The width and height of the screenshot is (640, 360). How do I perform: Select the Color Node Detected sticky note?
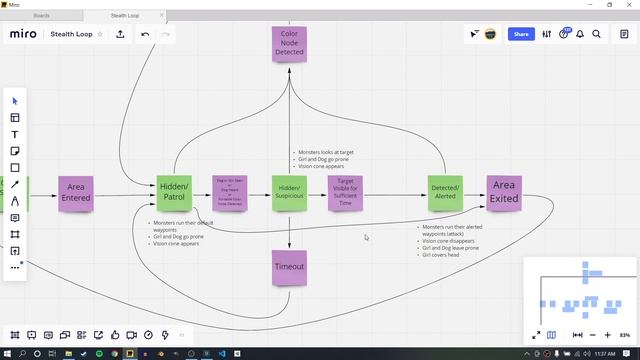tap(289, 44)
